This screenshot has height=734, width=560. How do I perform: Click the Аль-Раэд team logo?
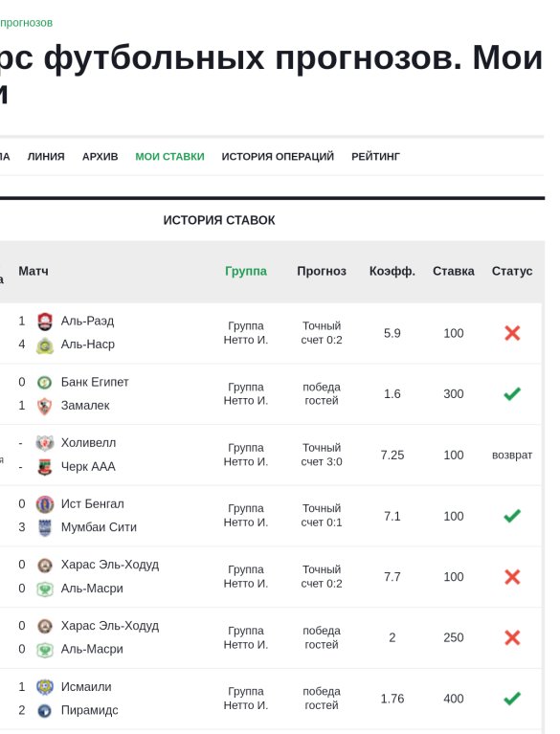[x=44, y=322]
